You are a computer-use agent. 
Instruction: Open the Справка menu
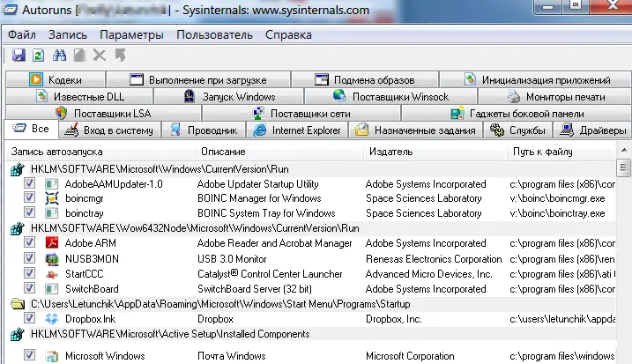tap(288, 34)
